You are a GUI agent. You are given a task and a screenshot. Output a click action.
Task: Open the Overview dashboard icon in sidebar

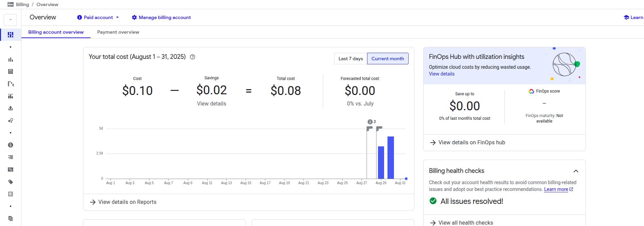(x=11, y=35)
